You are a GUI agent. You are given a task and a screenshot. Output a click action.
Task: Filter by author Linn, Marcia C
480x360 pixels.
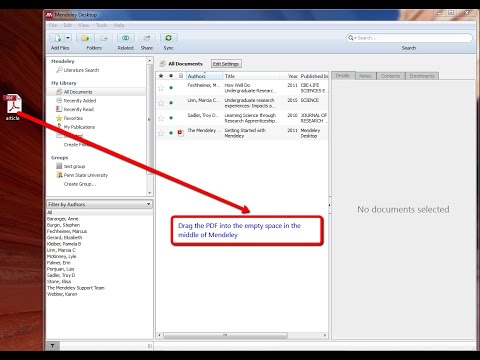[61, 250]
